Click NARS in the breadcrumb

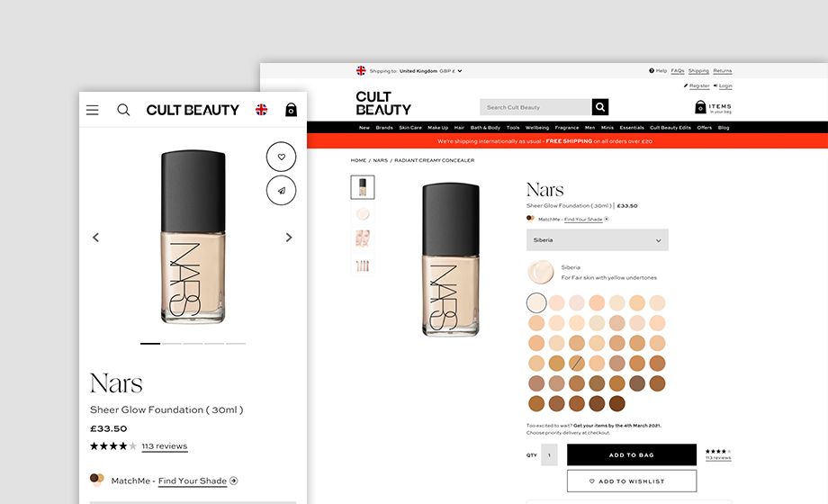tap(380, 160)
